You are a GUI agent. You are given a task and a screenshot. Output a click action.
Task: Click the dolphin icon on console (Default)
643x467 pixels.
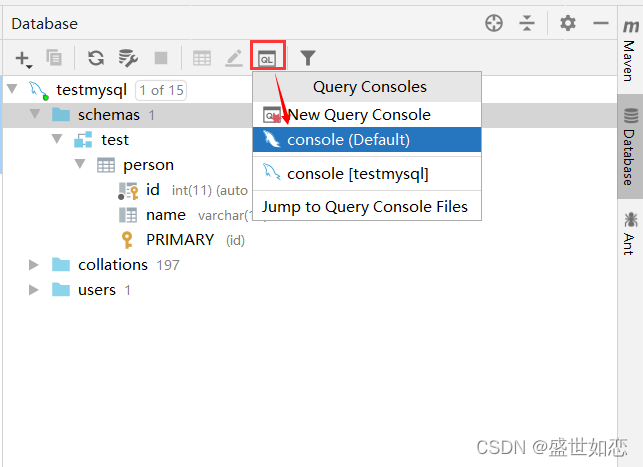pos(271,139)
